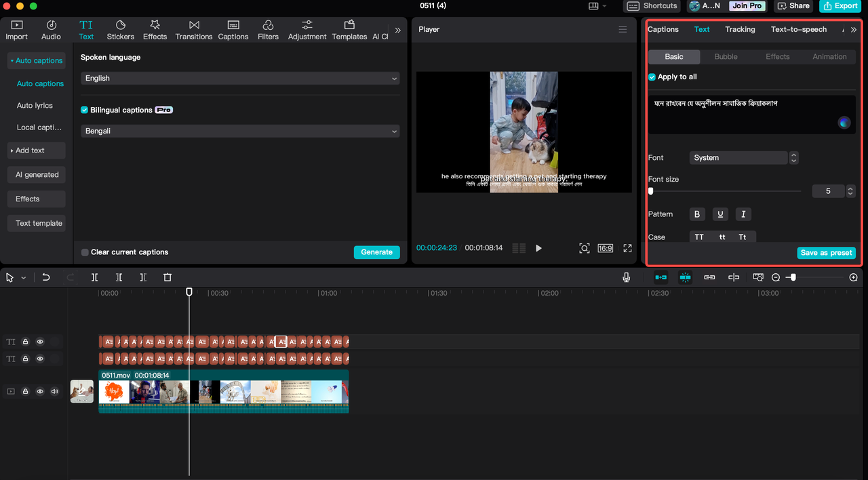Click the delete-right trim icon

[x=143, y=277]
